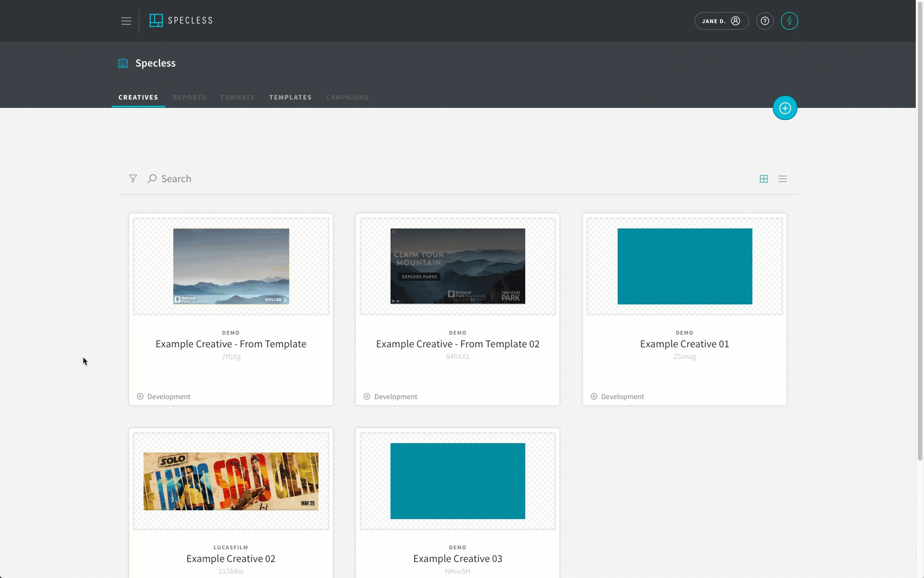Click the Example Creative 01 title
The image size is (924, 578).
(x=685, y=344)
